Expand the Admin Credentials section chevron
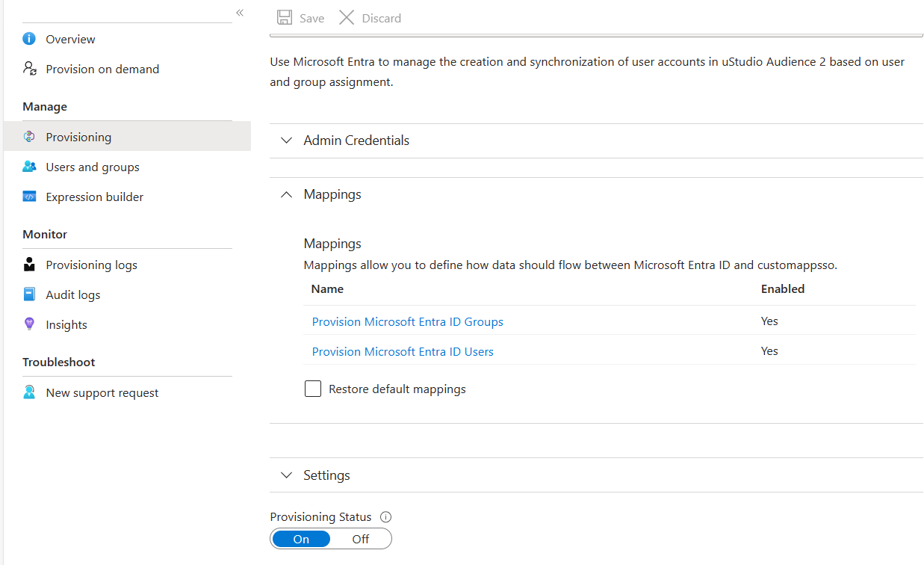The image size is (924, 565). pyautogui.click(x=286, y=141)
